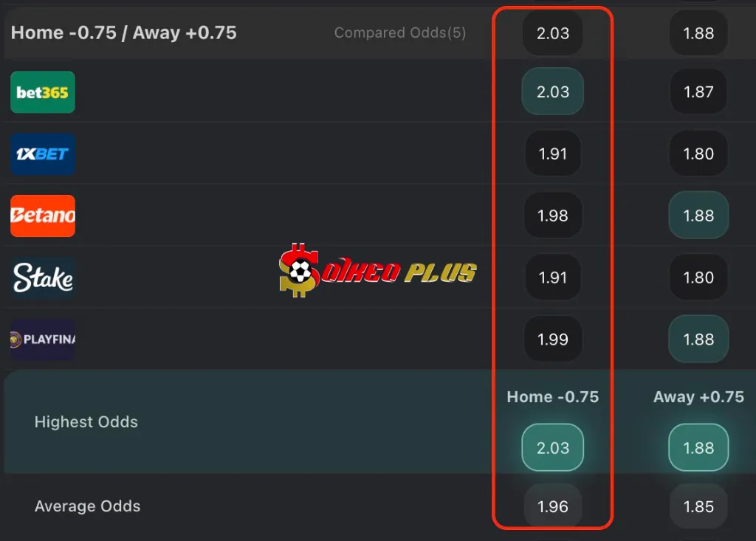Open the 1XBET bookmaker logo
The width and height of the screenshot is (756, 541).
coord(43,154)
